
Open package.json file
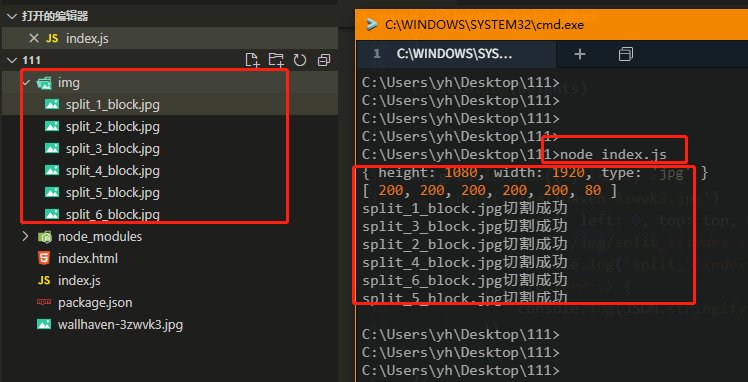tap(95, 302)
